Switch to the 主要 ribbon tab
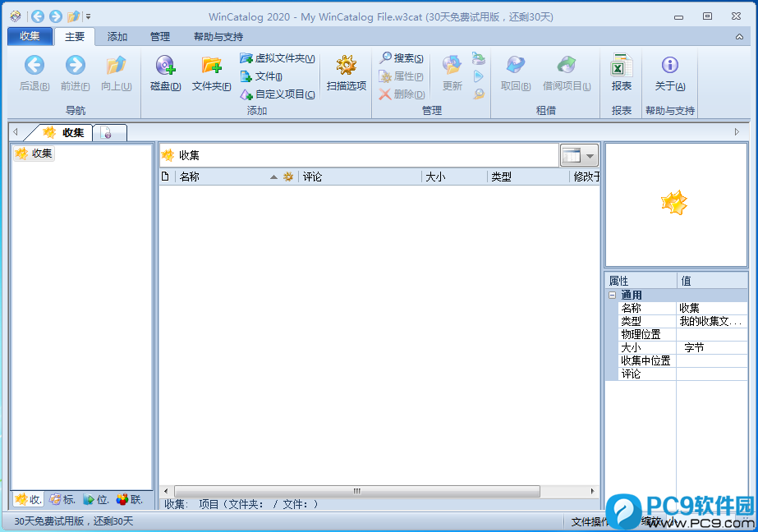The height and width of the screenshot is (532, 758). click(75, 37)
